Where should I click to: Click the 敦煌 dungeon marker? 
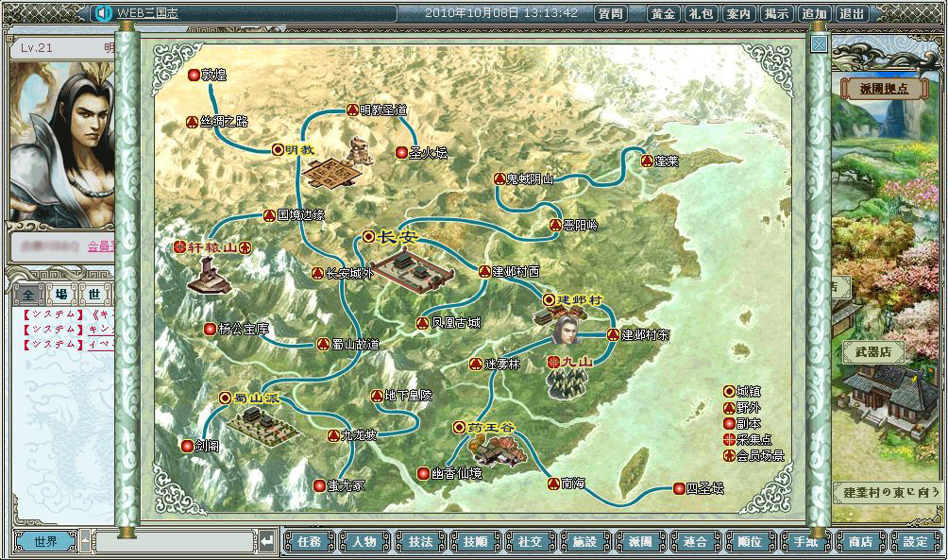pos(194,75)
